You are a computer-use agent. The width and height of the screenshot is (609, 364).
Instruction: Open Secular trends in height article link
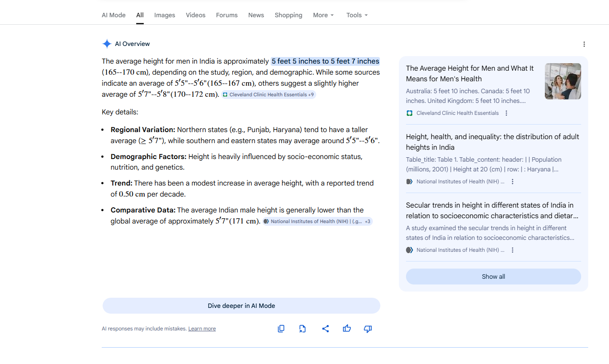(x=492, y=210)
